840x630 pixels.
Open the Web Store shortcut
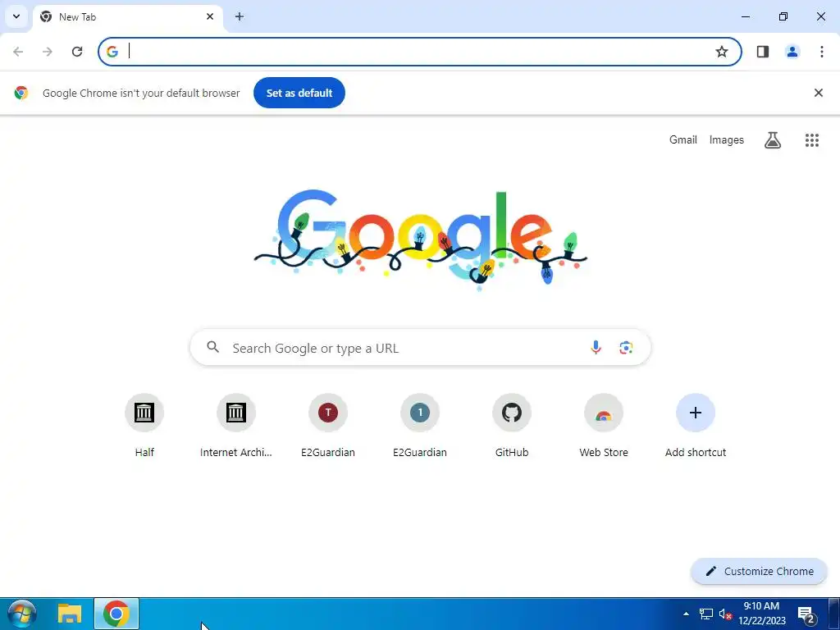point(604,426)
